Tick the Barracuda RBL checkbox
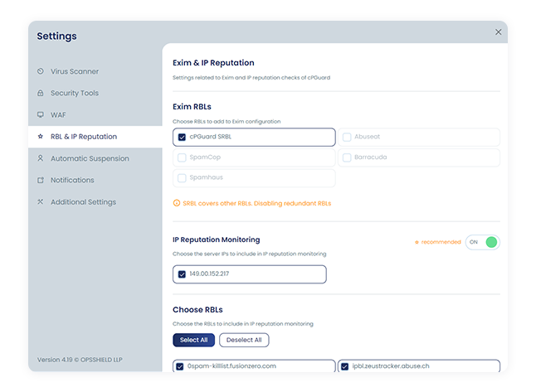The image size is (536, 392). coord(347,157)
